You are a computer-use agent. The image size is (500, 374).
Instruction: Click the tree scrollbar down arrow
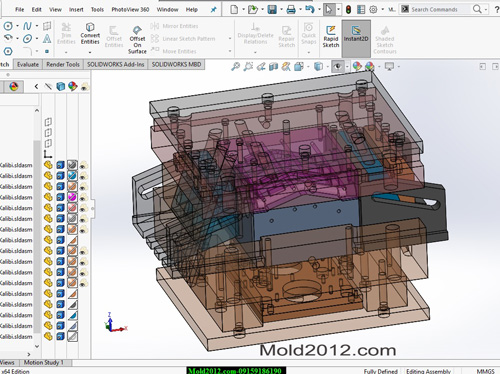[37, 346]
